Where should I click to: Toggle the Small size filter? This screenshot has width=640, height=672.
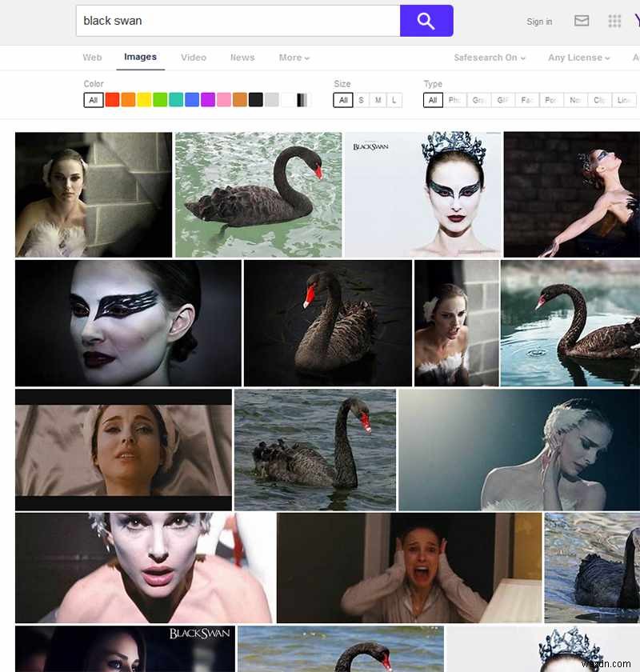(x=361, y=100)
